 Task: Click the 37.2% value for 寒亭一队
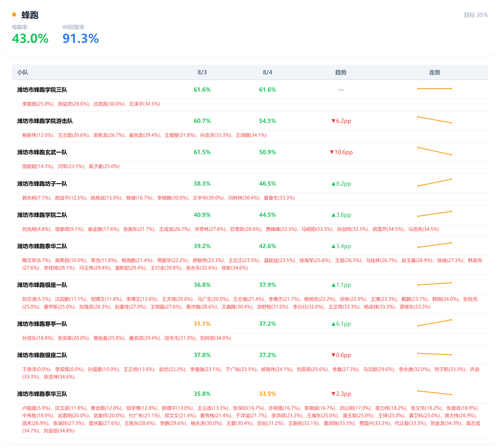click(x=267, y=324)
